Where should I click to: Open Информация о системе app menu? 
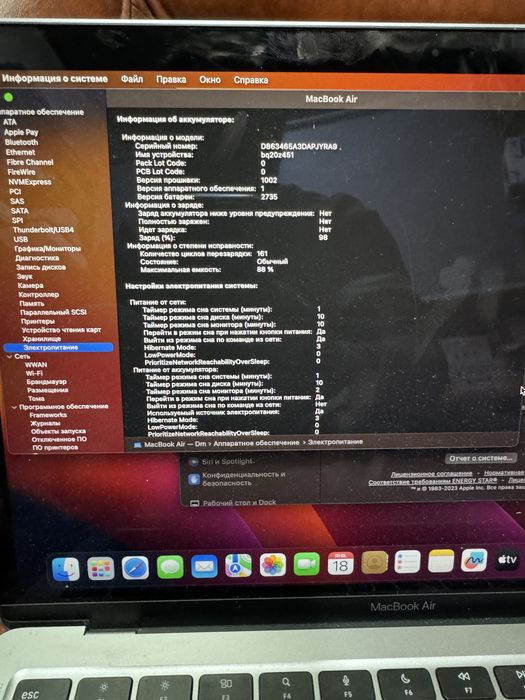click(x=54, y=79)
